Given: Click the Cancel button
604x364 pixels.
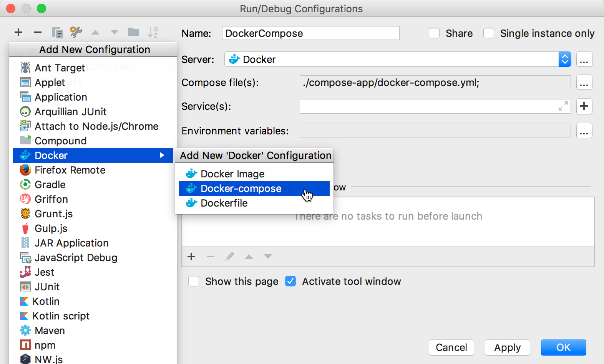Looking at the screenshot, I should click(x=451, y=347).
